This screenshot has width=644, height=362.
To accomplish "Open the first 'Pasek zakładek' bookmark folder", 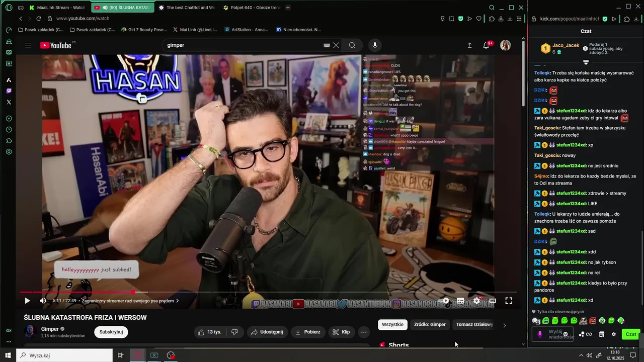I will [41, 30].
